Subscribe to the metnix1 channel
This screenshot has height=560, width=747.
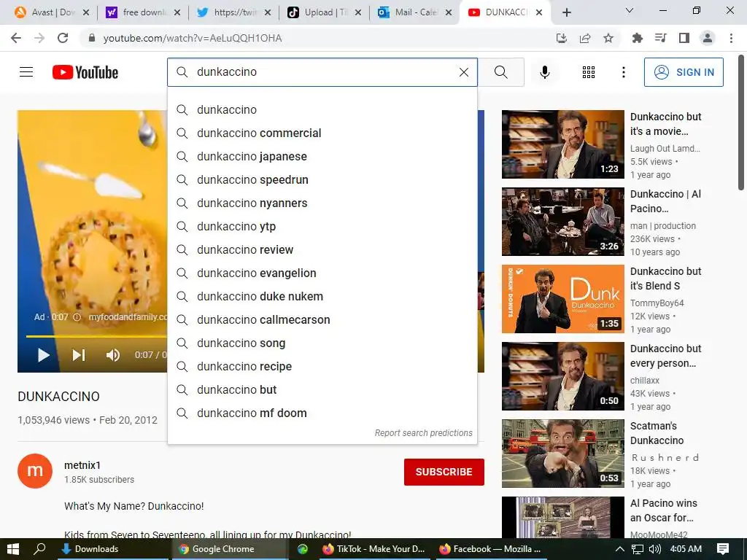coord(444,472)
